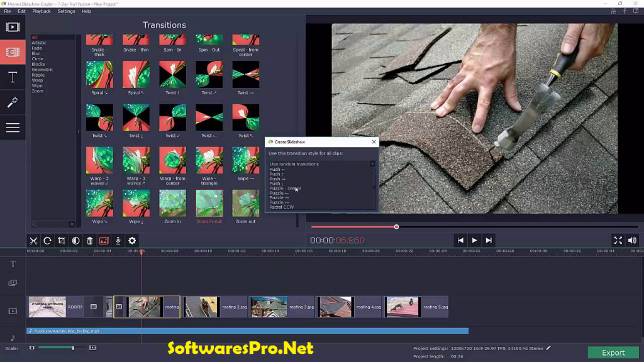The image size is (644, 362).
Task: Select the Titles tool in the left sidebar
Action: (x=13, y=77)
